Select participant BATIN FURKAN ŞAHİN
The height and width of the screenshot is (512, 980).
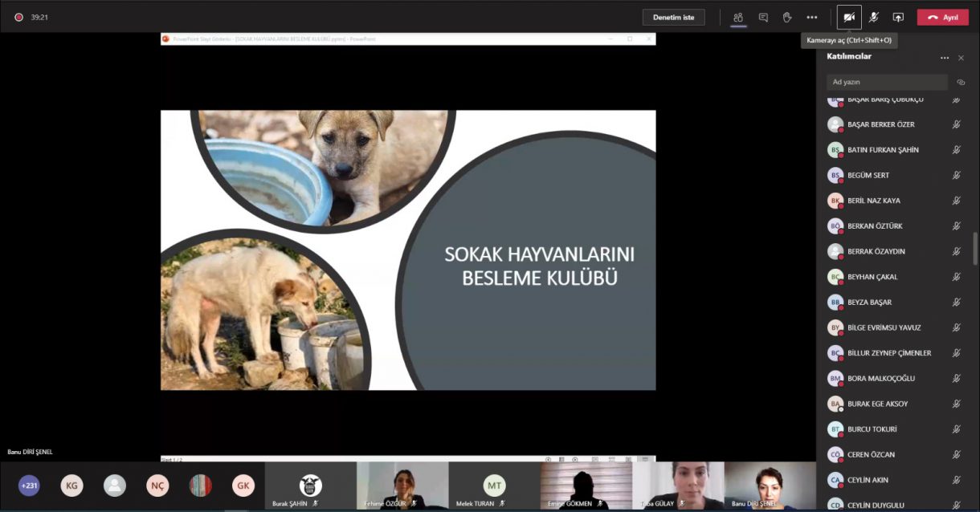(x=895, y=150)
